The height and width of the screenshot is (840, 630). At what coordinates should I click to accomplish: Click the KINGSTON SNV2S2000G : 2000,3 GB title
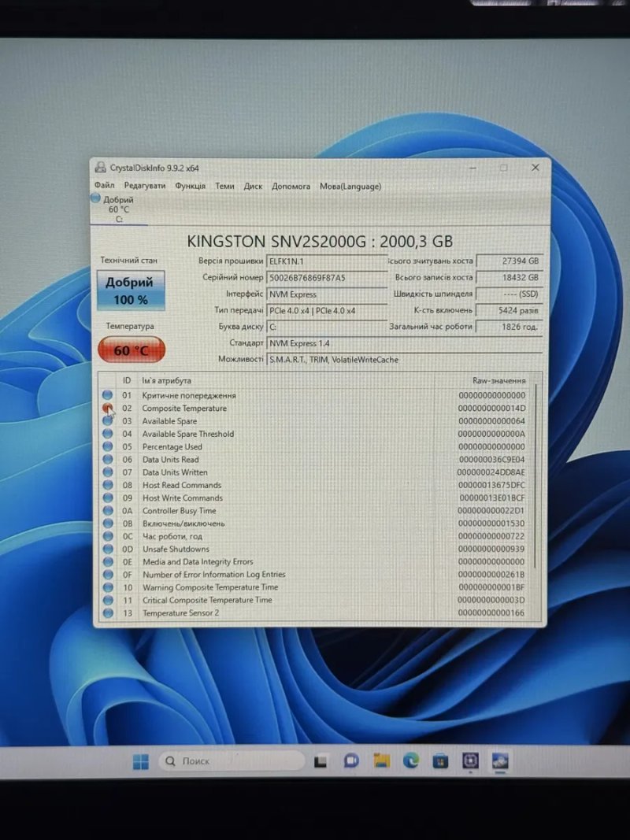pyautogui.click(x=320, y=242)
